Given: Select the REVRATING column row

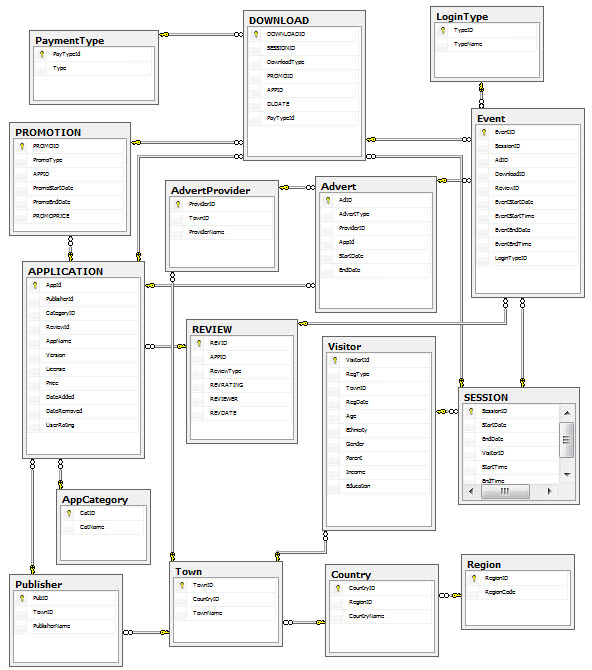Looking at the screenshot, I should (x=242, y=385).
